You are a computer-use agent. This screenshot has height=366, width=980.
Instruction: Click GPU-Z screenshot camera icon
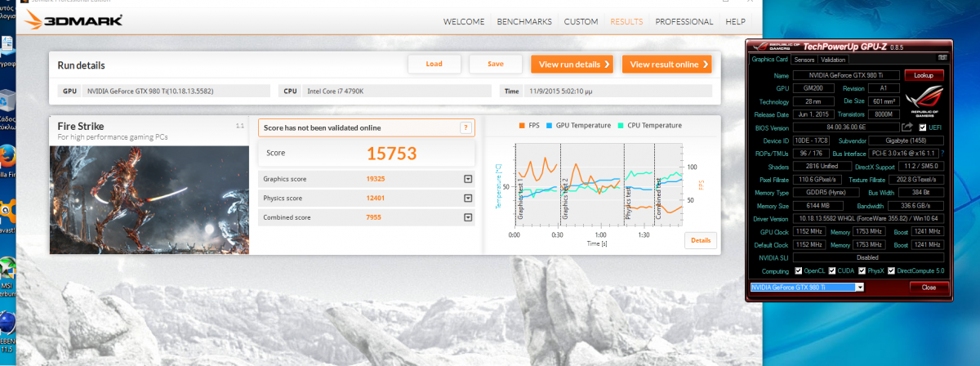pyautogui.click(x=942, y=59)
